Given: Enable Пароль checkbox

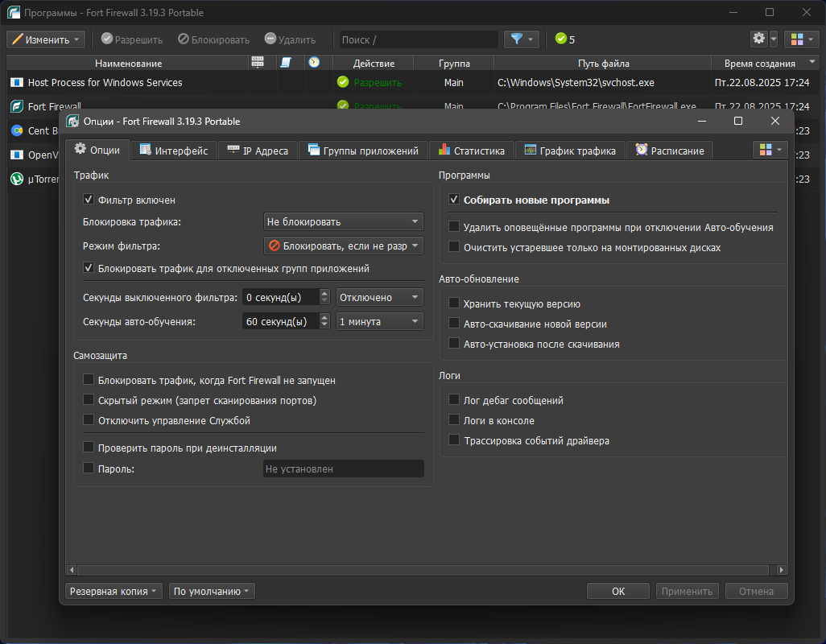Looking at the screenshot, I should 89,469.
